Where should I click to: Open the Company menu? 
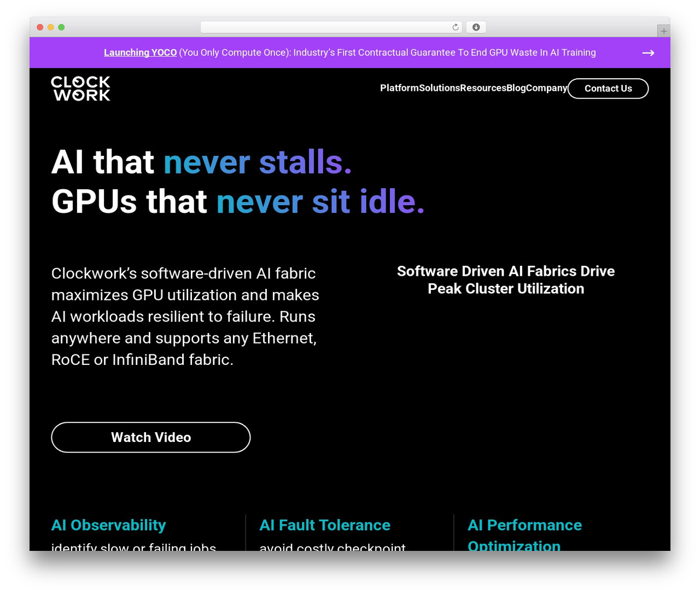pyautogui.click(x=547, y=88)
